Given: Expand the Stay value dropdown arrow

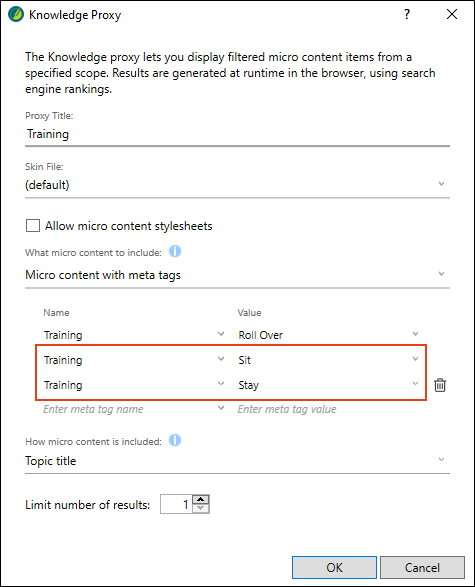Looking at the screenshot, I should click(x=415, y=383).
